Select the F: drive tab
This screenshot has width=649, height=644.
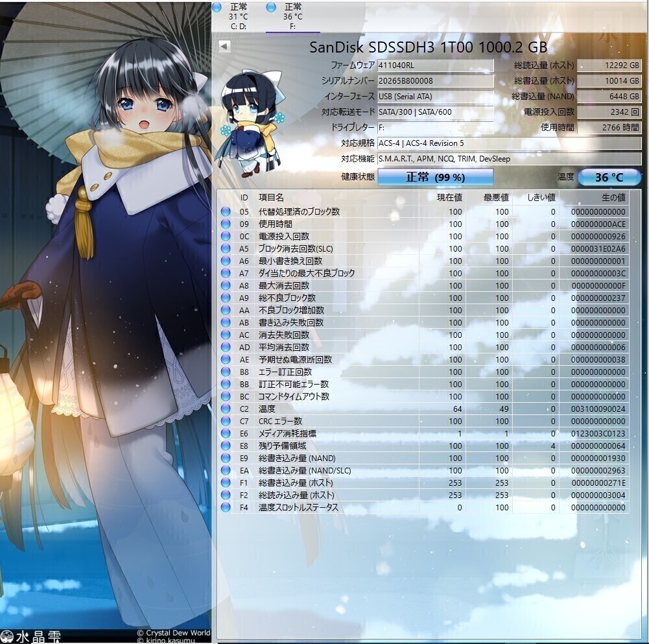click(x=292, y=17)
